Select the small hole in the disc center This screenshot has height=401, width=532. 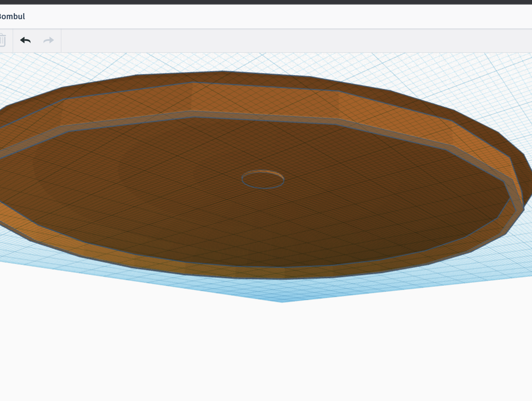pyautogui.click(x=263, y=179)
